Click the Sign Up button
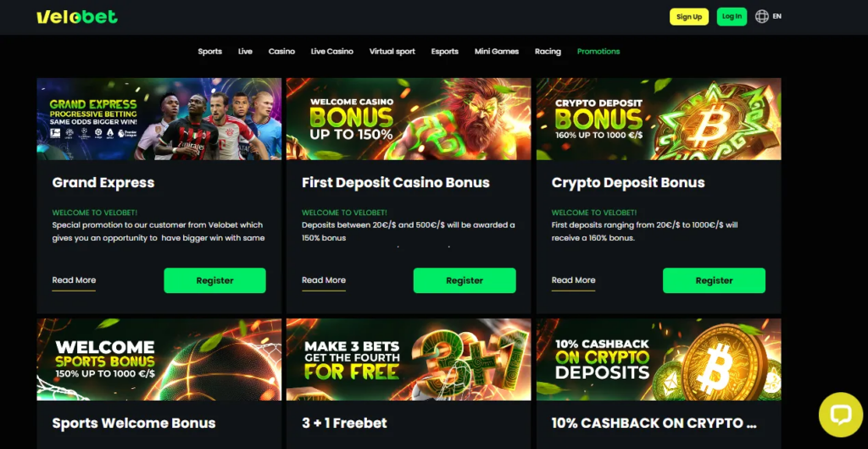The height and width of the screenshot is (449, 868). click(688, 17)
